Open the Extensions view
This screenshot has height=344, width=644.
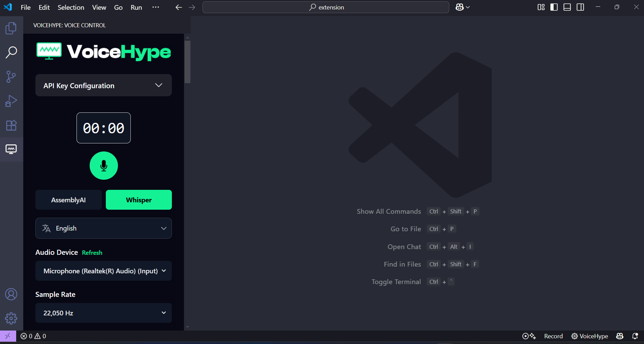pyautogui.click(x=11, y=125)
